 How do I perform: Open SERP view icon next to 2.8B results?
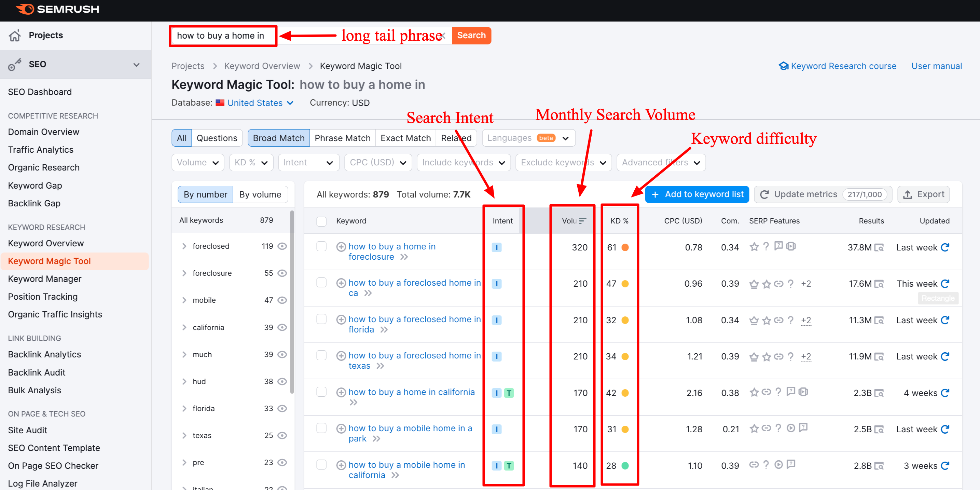coord(879,466)
